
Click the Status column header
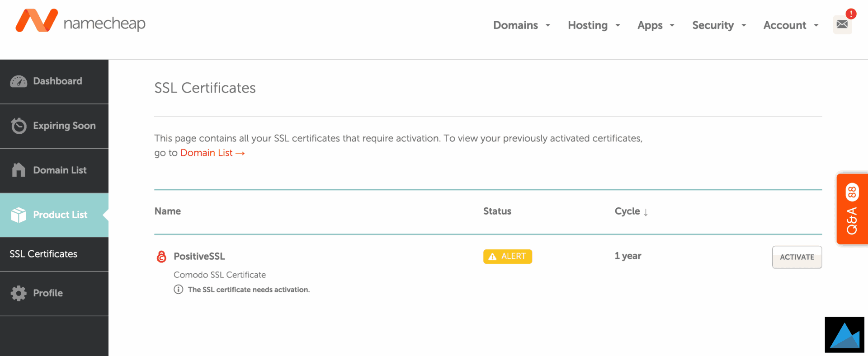pos(497,211)
